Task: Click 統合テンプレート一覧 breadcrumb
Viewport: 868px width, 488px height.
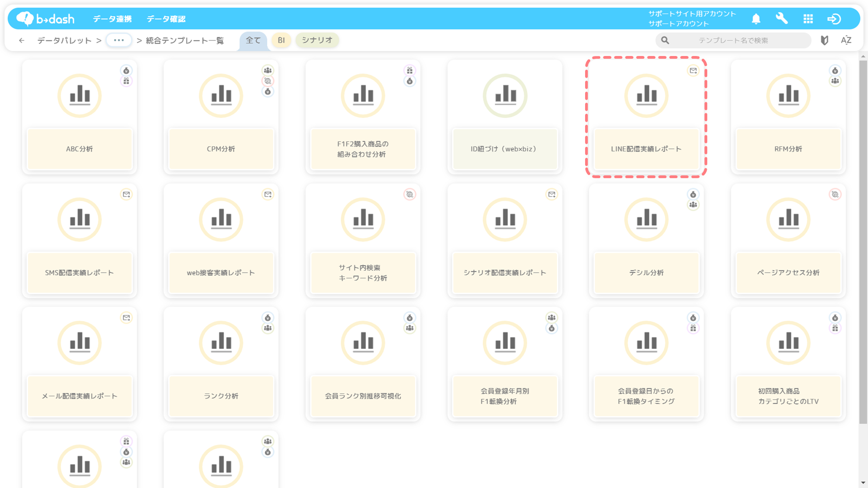Action: pyautogui.click(x=185, y=40)
